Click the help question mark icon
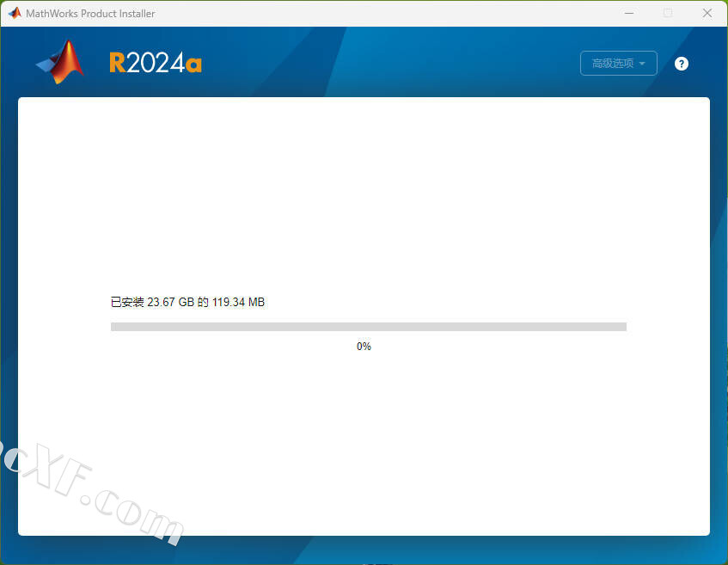Screen dimensions: 728x565 coord(681,64)
